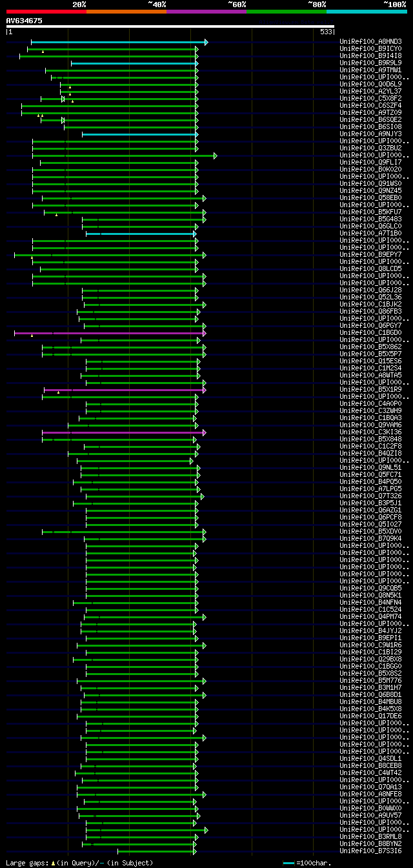Select the label UniRef100_A8WTA5
413x868 pixels.
point(370,376)
